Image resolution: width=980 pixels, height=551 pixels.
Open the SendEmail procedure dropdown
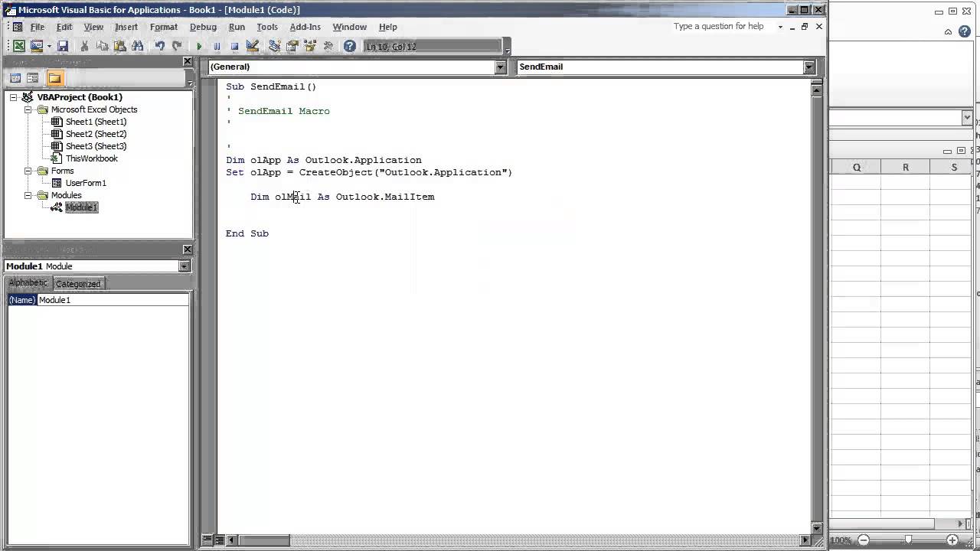click(808, 67)
